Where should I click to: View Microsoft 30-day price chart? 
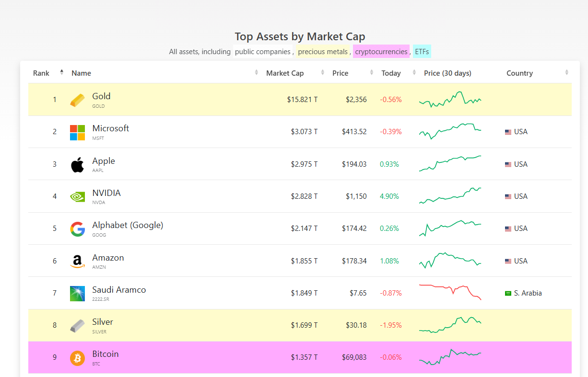450,131
